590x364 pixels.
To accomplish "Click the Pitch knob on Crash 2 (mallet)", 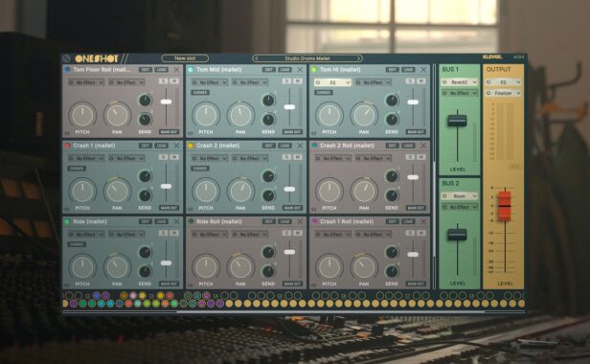I will [206, 192].
